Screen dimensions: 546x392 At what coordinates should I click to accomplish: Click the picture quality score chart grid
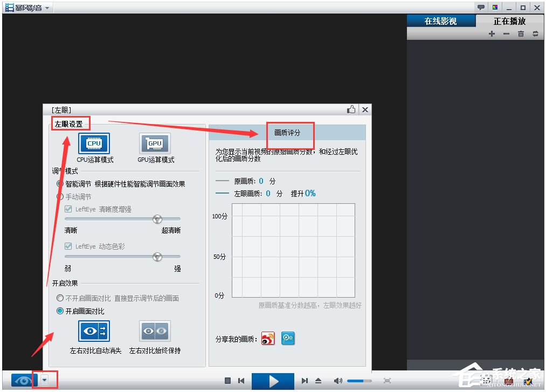point(294,251)
